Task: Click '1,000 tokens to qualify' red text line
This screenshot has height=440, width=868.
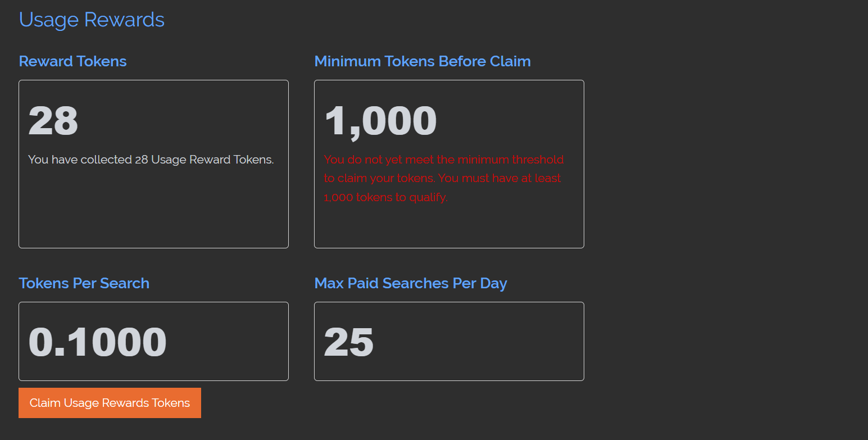Action: 386,197
